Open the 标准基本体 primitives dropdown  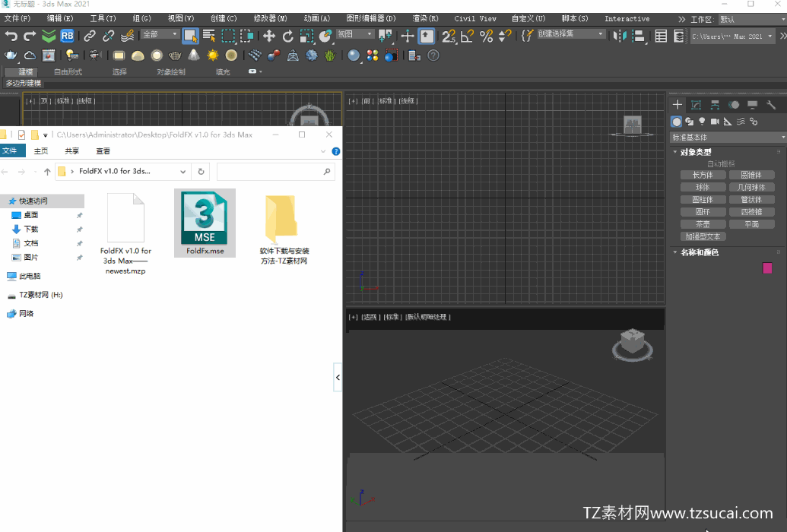tap(728, 138)
